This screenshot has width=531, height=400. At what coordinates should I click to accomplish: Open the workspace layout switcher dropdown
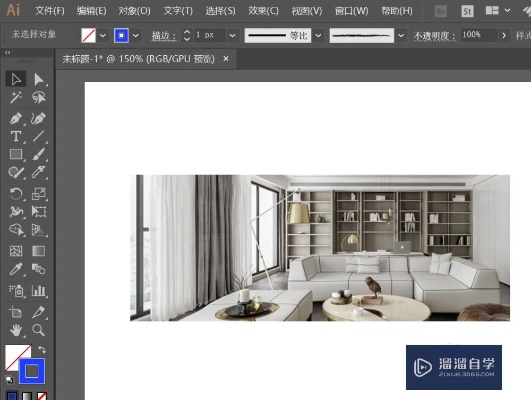click(x=507, y=10)
